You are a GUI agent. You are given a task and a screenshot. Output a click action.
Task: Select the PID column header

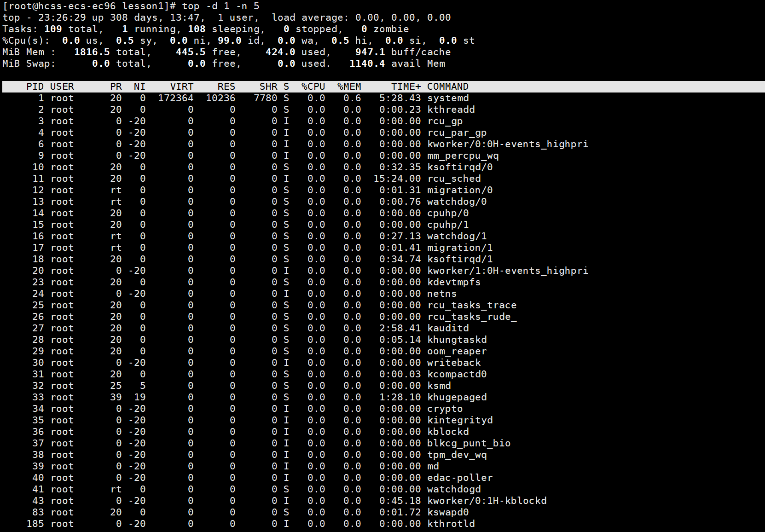[x=35, y=87]
